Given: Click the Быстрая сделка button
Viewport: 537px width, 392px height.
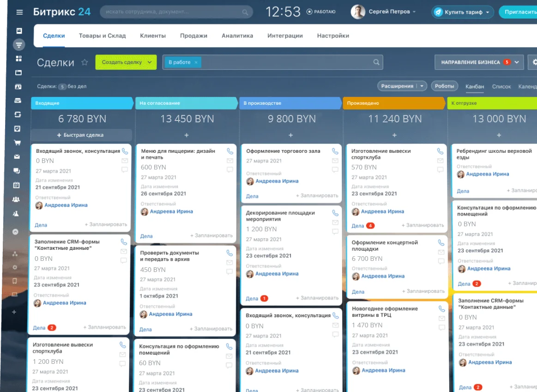Looking at the screenshot, I should 81,135.
